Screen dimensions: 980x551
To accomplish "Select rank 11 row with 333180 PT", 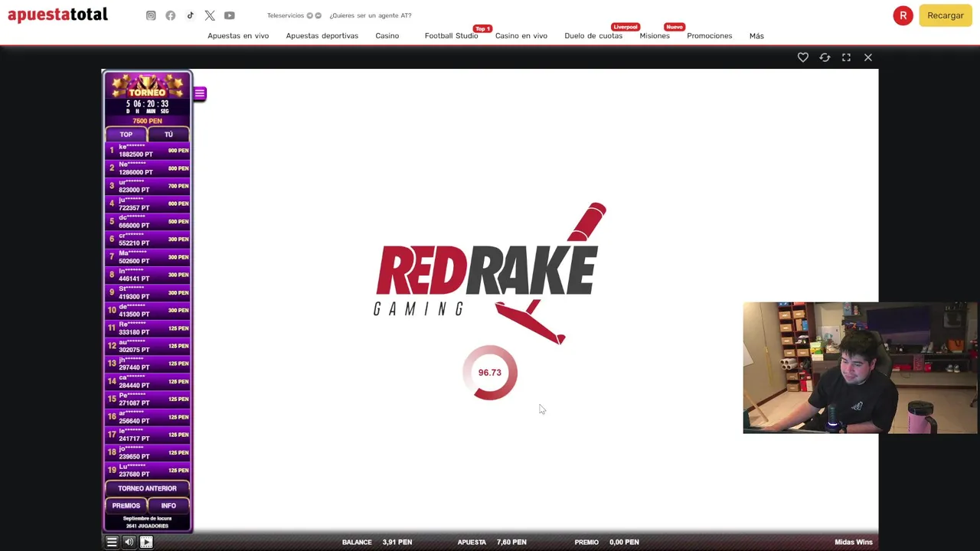I will pos(147,328).
